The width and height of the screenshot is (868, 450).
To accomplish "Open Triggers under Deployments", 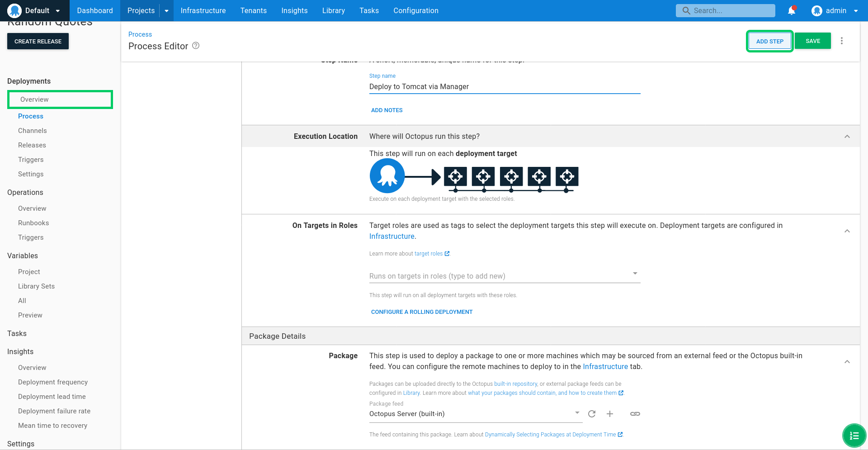I will [31, 160].
